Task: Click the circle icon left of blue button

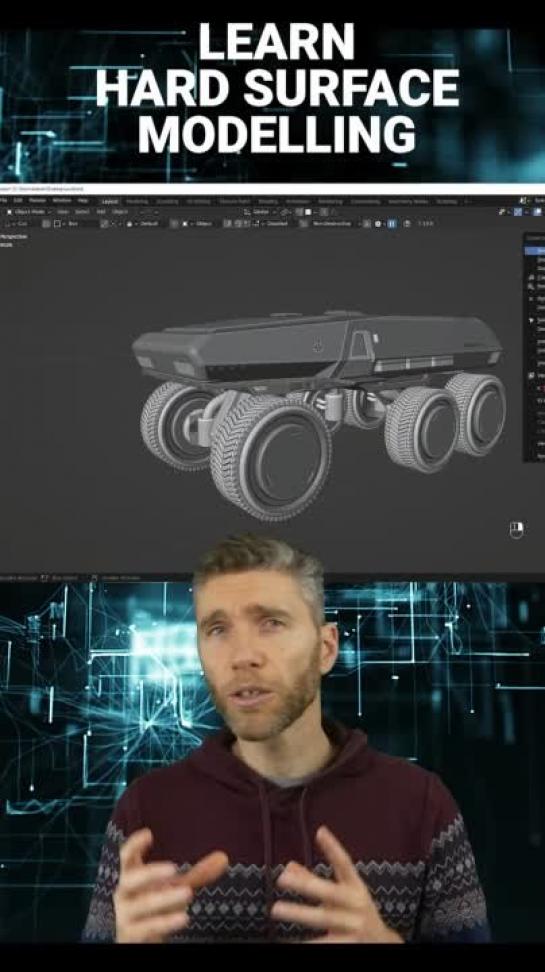Action: [x=378, y=223]
